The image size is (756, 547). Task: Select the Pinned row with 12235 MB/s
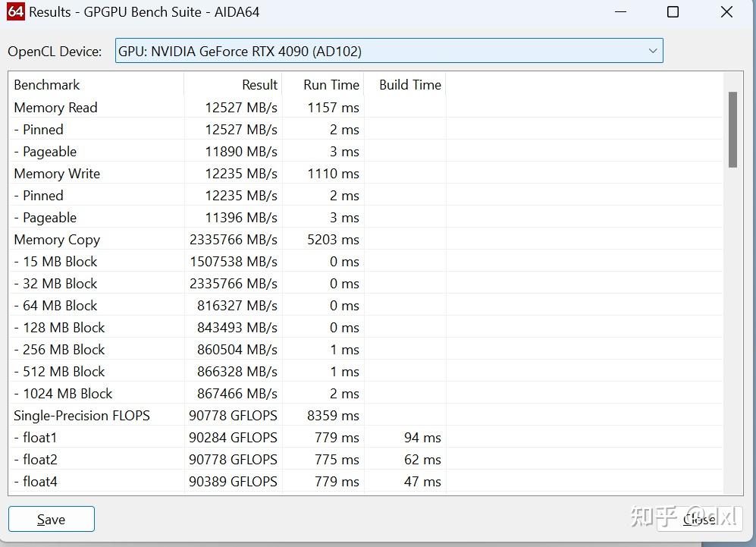[x=365, y=196]
